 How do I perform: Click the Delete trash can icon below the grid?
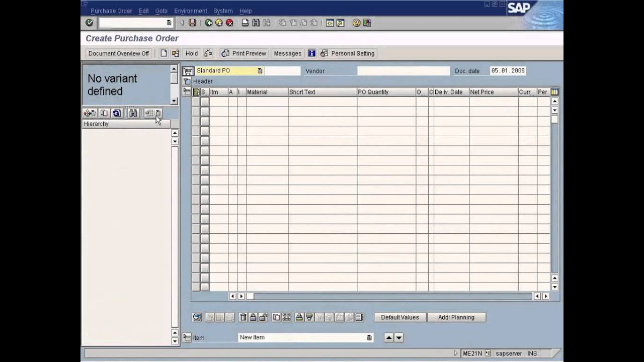point(243,317)
